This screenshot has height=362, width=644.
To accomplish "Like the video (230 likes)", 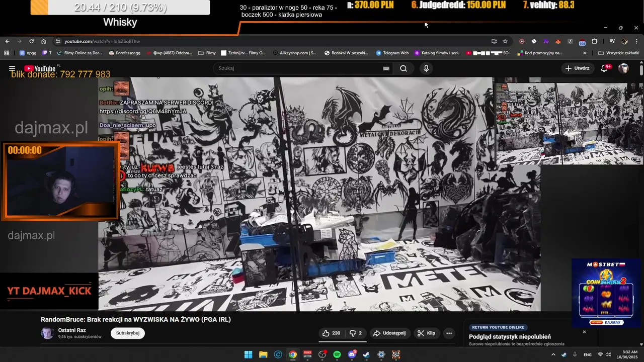I will click(331, 333).
